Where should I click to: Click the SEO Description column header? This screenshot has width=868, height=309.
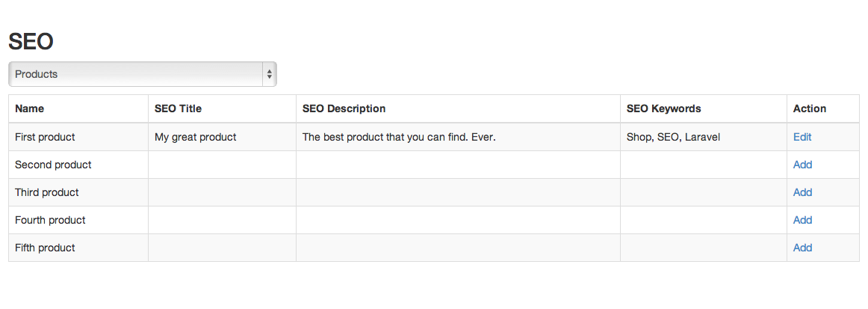coord(344,108)
